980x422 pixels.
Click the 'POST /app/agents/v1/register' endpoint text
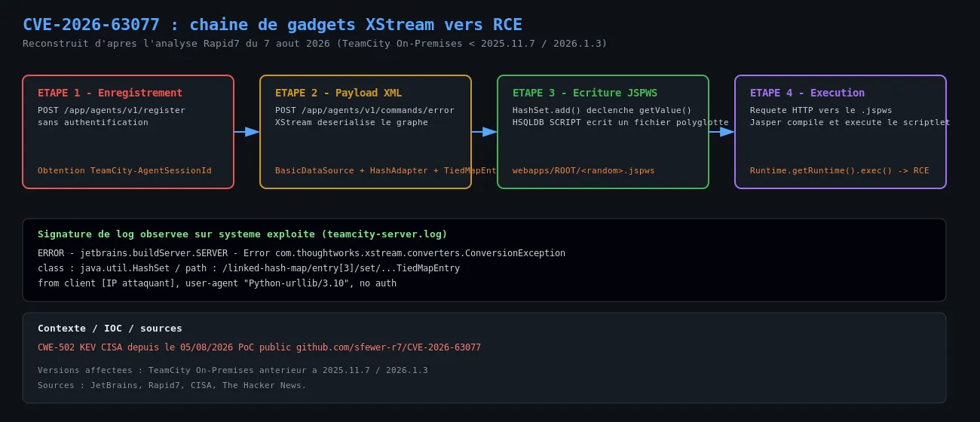[112, 110]
